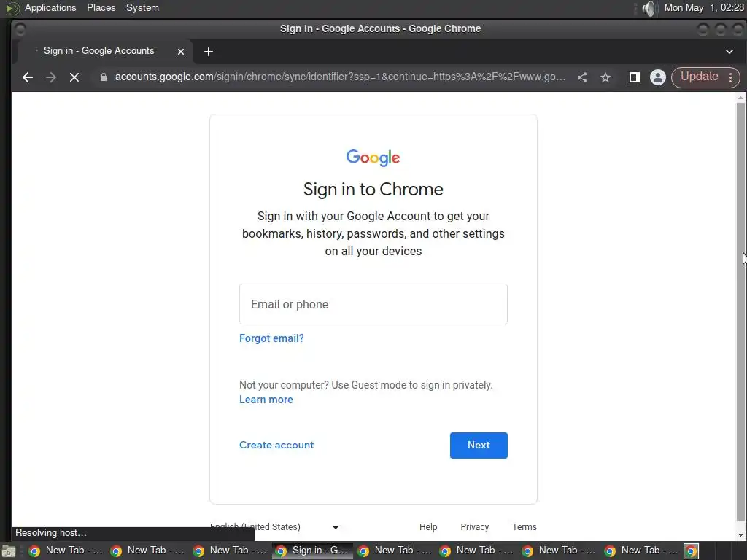Viewport: 747px width, 560px height.
Task: Share this page via share icon
Action: point(582,77)
